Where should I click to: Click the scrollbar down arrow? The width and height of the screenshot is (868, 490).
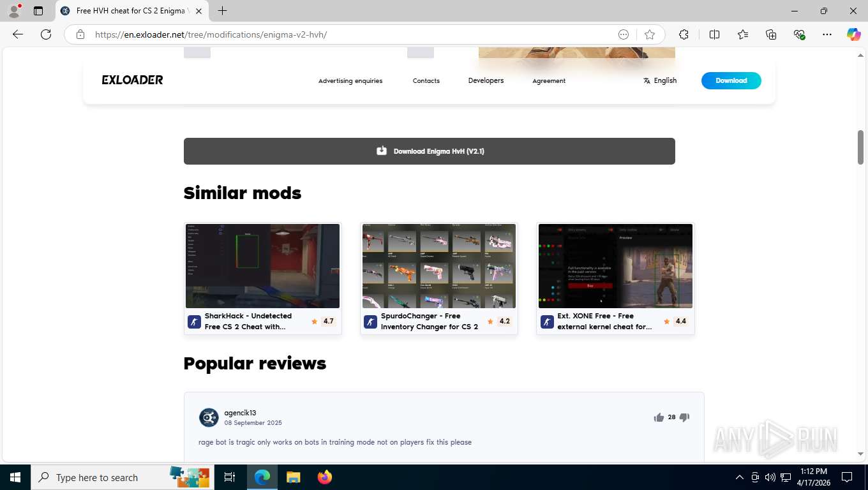click(x=860, y=454)
